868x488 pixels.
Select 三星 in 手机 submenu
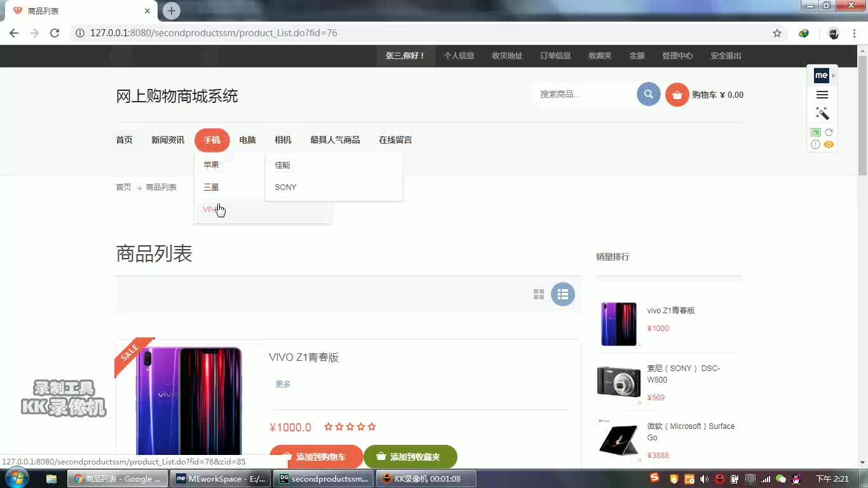point(211,187)
